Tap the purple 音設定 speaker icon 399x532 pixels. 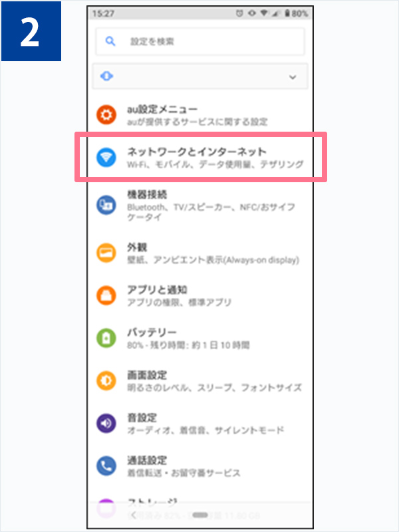(x=106, y=424)
